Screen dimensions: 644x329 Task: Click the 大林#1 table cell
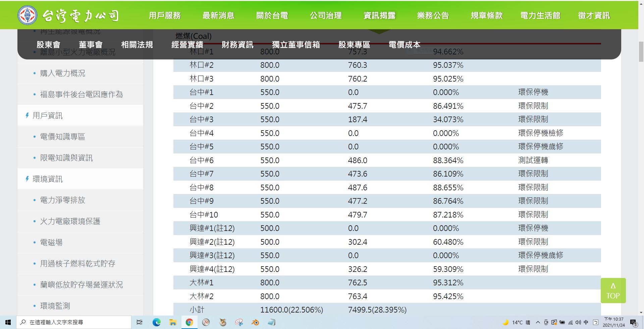click(202, 283)
